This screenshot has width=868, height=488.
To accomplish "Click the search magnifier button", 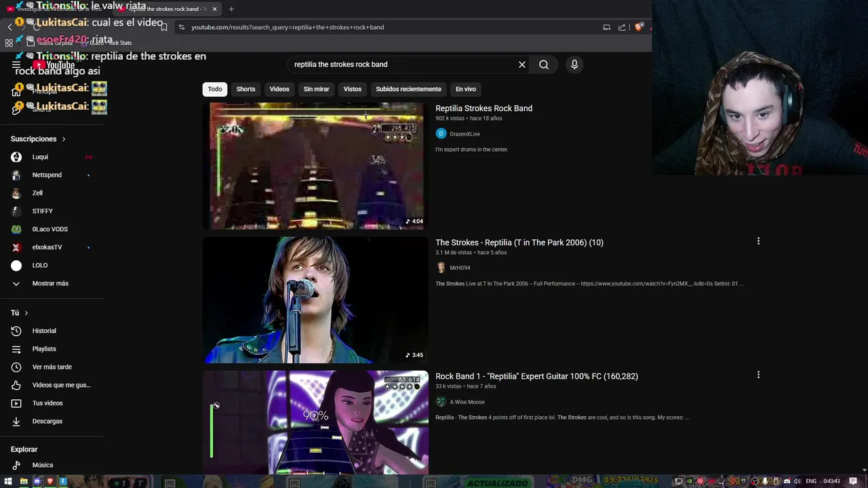I will 544,64.
